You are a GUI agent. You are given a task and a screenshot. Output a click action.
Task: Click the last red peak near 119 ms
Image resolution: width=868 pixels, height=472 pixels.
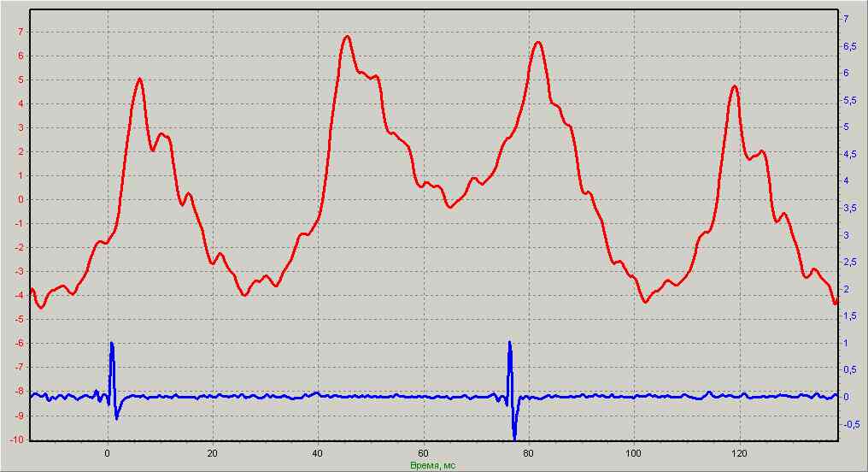pyautogui.click(x=734, y=86)
